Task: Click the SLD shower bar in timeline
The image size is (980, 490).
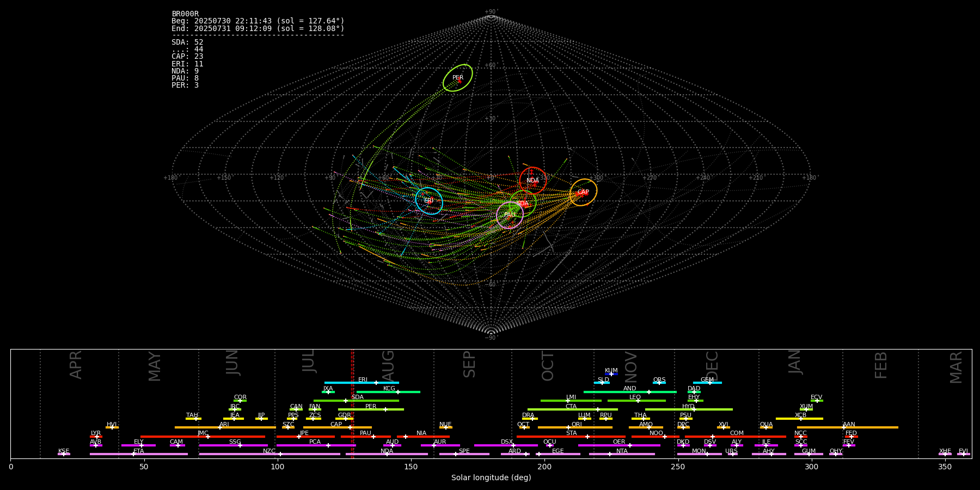Action: [602, 383]
